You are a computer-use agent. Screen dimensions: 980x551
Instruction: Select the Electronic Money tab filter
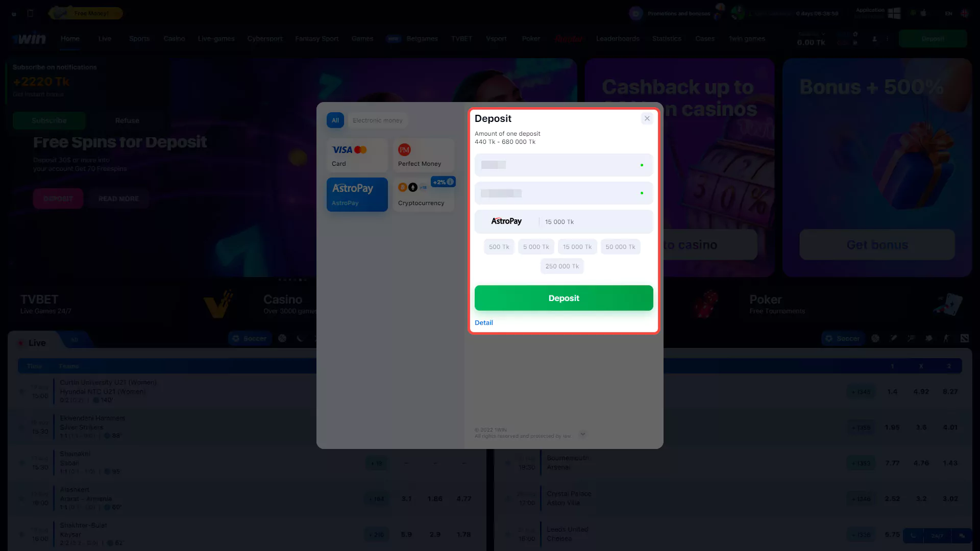pyautogui.click(x=378, y=120)
